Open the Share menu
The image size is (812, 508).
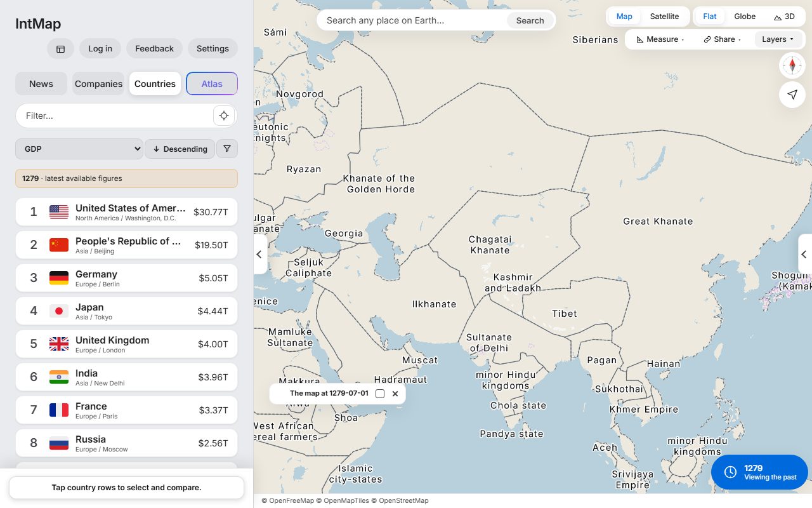pos(722,39)
